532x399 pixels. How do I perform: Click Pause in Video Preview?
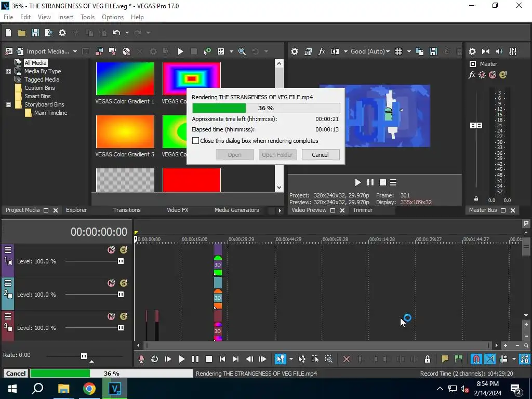pos(370,182)
